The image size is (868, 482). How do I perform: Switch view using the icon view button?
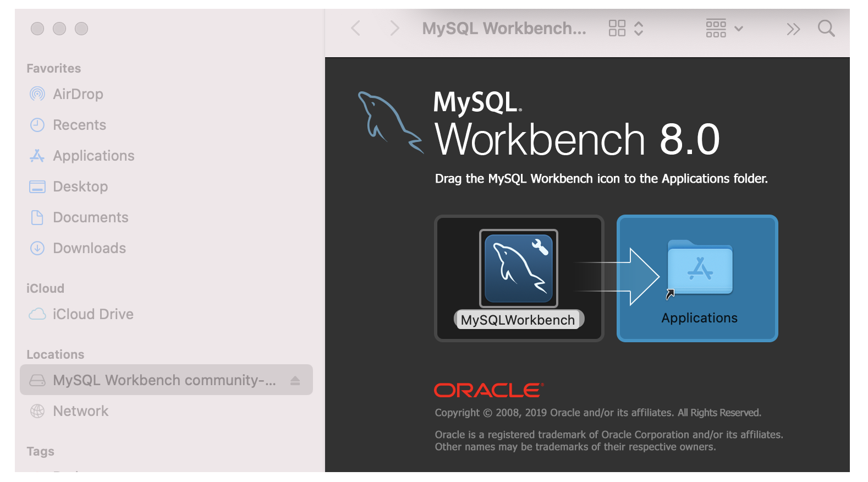[x=617, y=28]
